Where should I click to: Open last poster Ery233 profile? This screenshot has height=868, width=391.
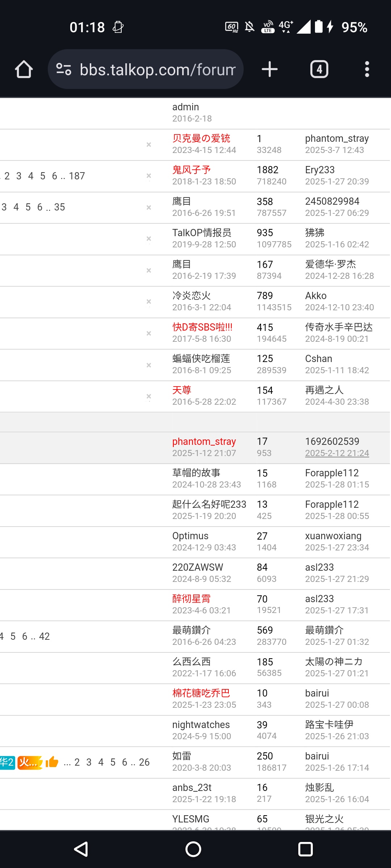click(320, 170)
